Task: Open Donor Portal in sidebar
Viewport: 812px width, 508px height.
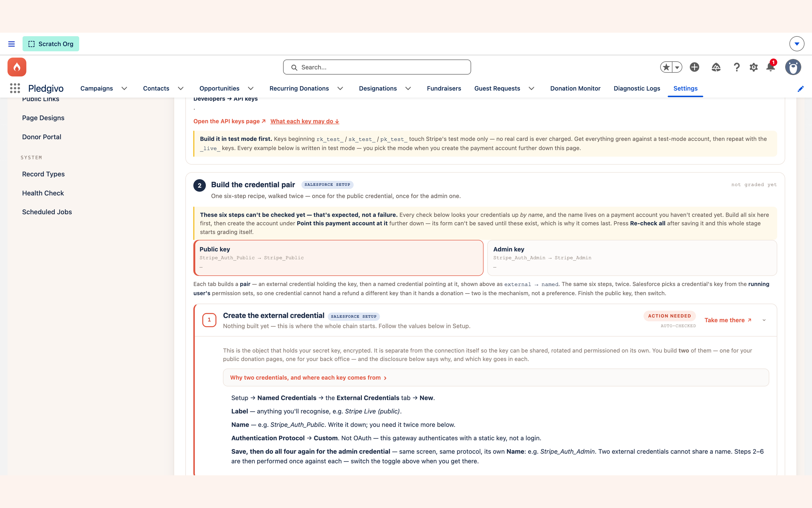Action: click(x=42, y=137)
